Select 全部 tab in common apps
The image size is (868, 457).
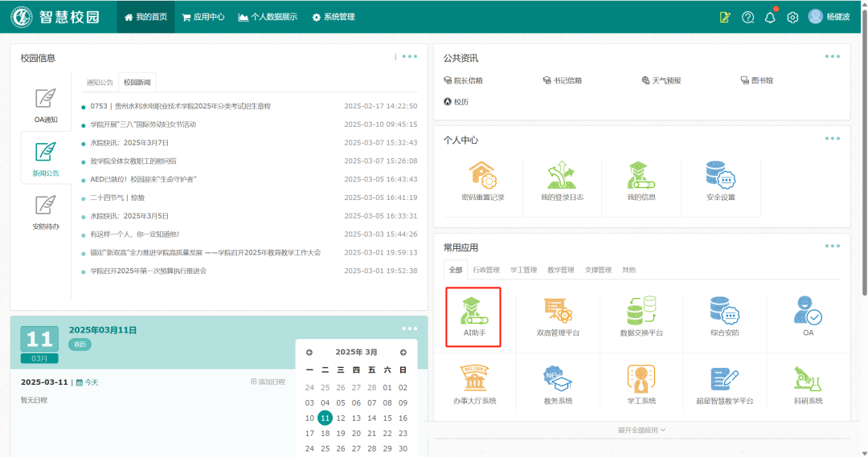click(456, 270)
